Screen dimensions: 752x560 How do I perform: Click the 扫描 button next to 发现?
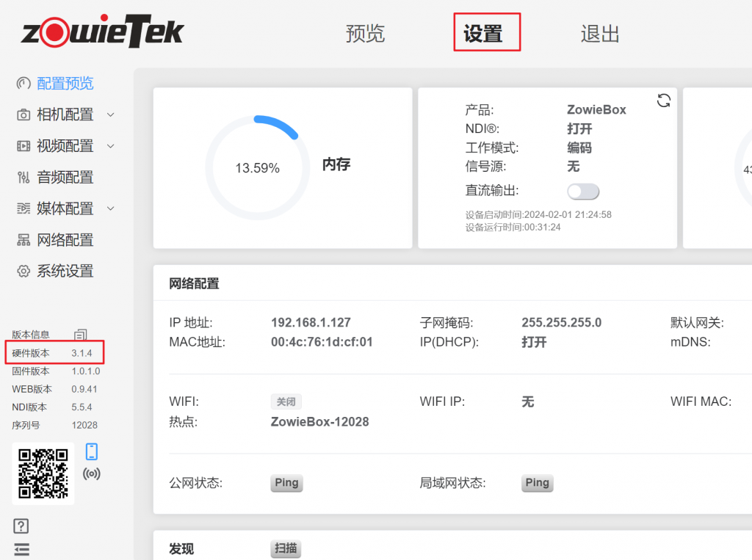point(286,548)
